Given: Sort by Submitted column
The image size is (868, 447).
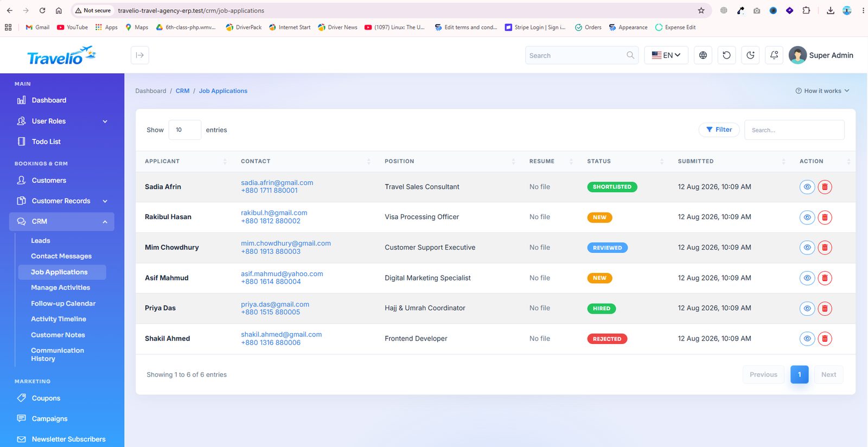Looking at the screenshot, I should point(730,161).
